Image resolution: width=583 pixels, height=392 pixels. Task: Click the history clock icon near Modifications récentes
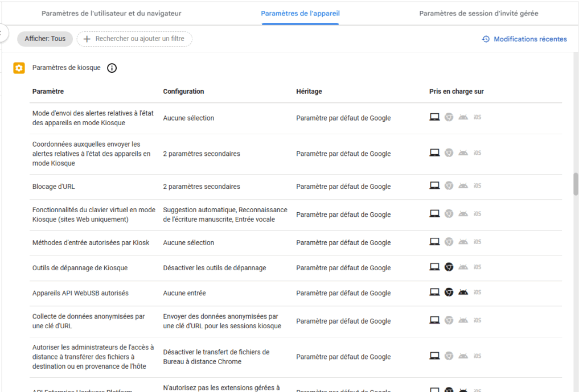point(486,39)
